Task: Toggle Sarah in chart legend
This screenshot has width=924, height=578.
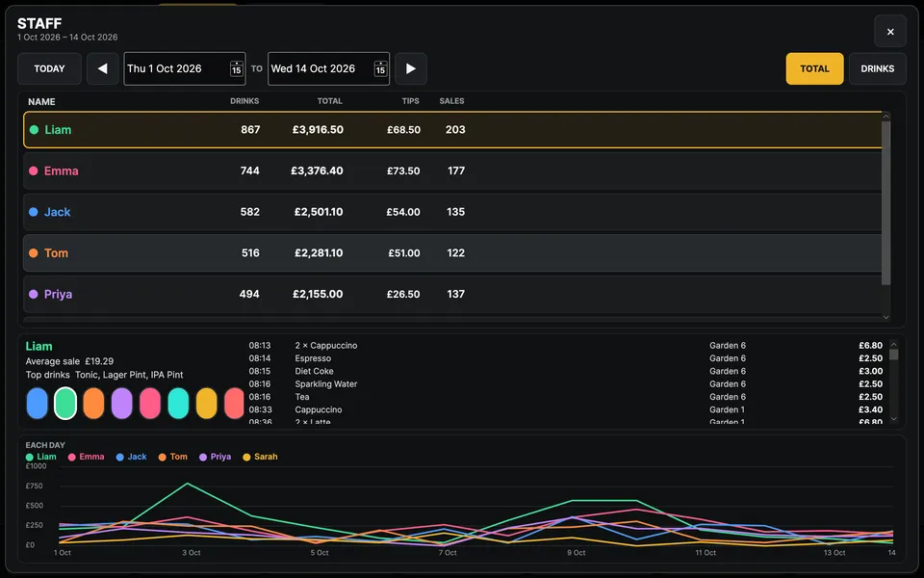Action: [x=260, y=457]
